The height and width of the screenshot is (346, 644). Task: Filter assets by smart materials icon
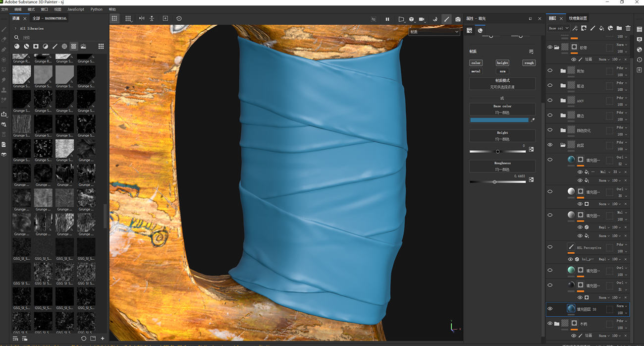pyautogui.click(x=26, y=46)
